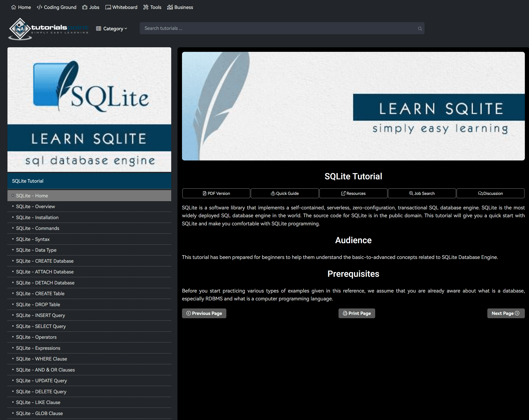Open SQLite - Installation chapter
The width and height of the screenshot is (529, 420).
click(x=37, y=217)
